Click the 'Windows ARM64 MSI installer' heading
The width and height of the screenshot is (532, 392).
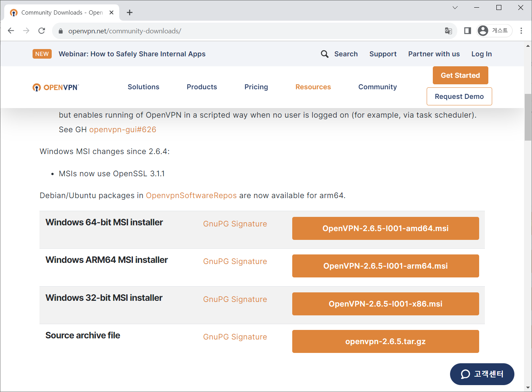pos(107,260)
